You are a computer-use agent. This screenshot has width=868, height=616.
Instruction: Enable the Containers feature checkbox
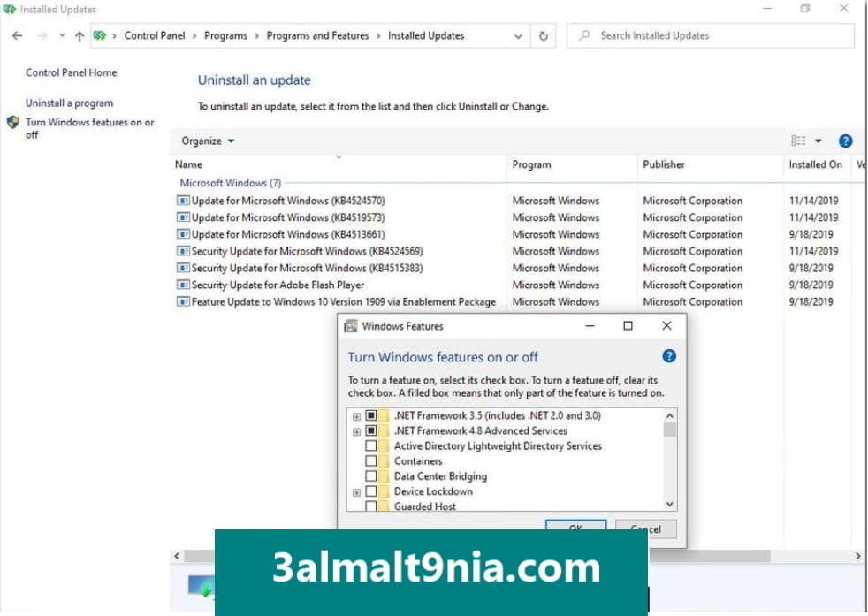(x=371, y=461)
